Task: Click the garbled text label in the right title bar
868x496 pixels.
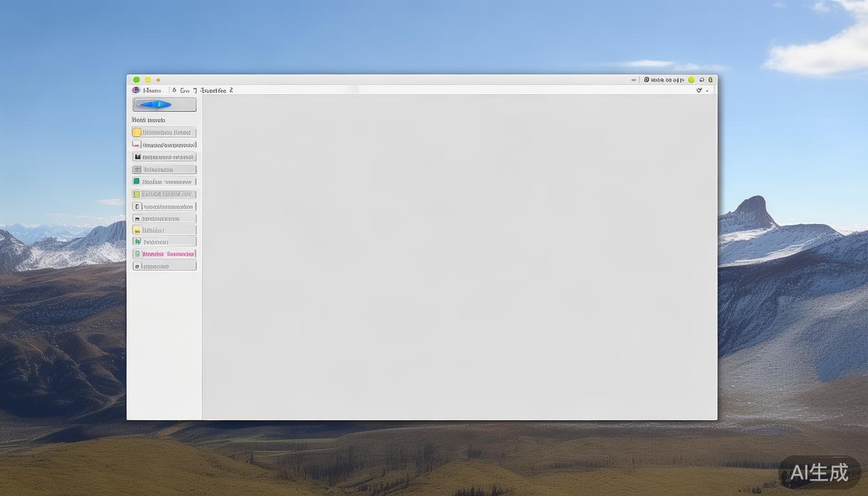Action: [x=667, y=80]
